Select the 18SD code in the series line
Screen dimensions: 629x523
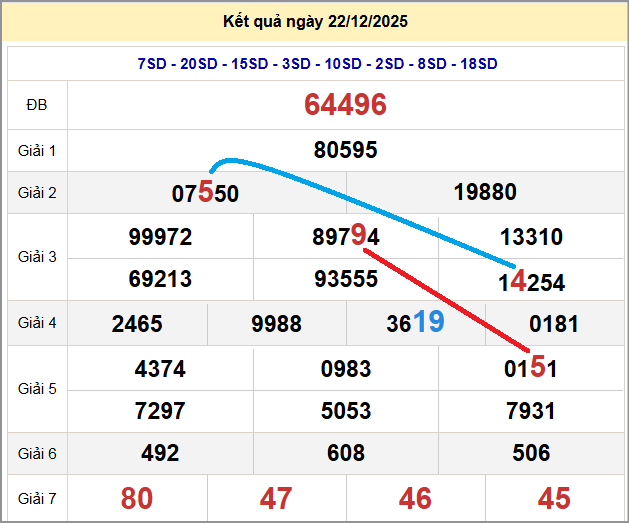[479, 64]
